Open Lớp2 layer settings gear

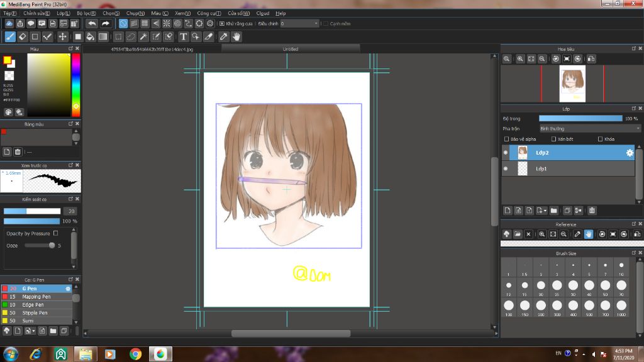[630, 153]
